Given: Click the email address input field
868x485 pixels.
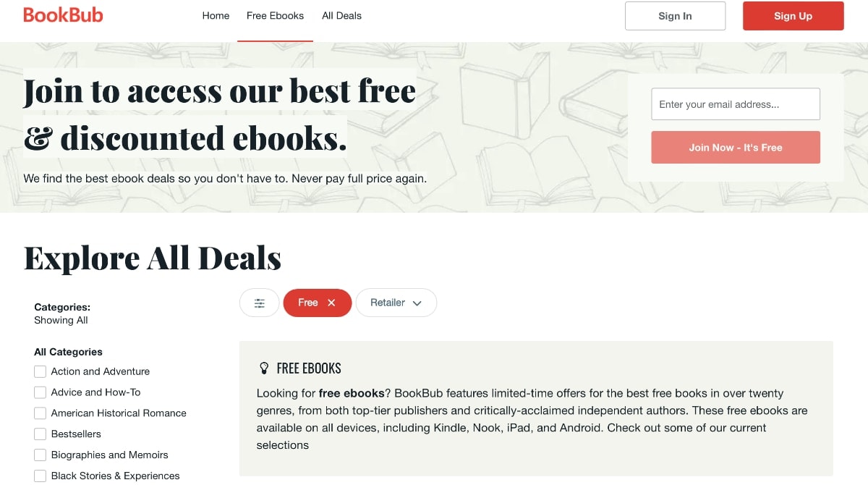Looking at the screenshot, I should [x=735, y=104].
